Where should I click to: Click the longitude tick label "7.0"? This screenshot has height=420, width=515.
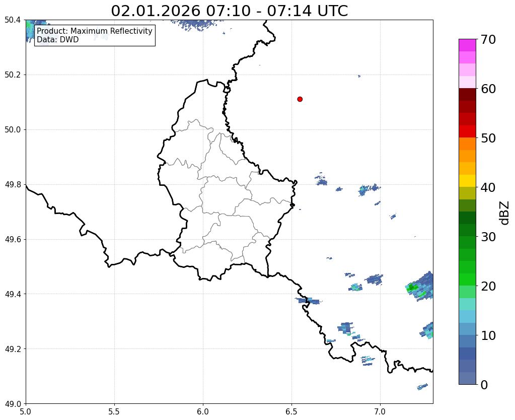(380, 412)
